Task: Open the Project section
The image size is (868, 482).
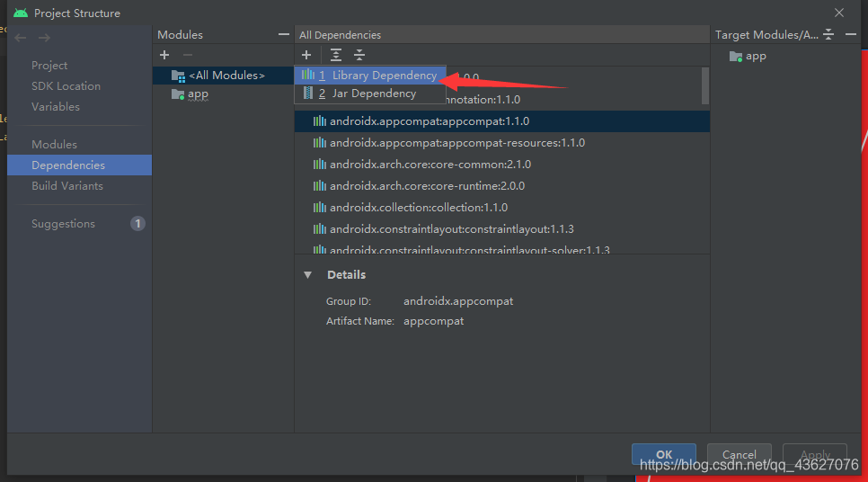Action: coord(49,66)
